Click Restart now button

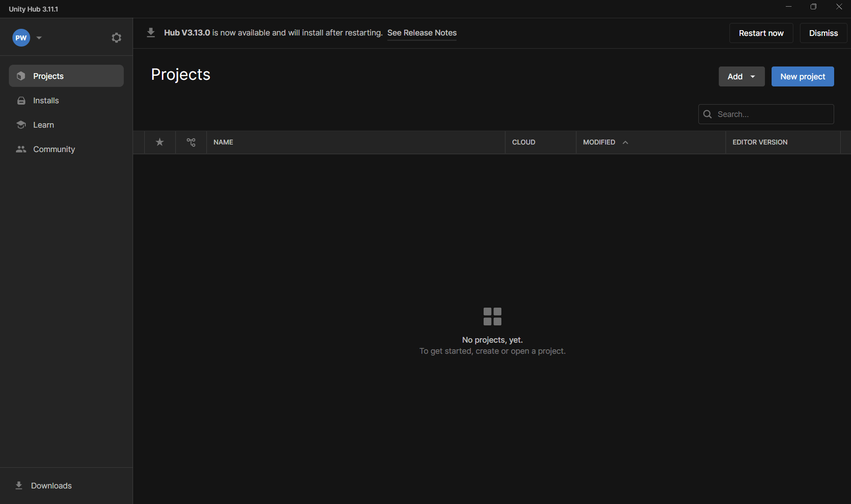coord(761,33)
